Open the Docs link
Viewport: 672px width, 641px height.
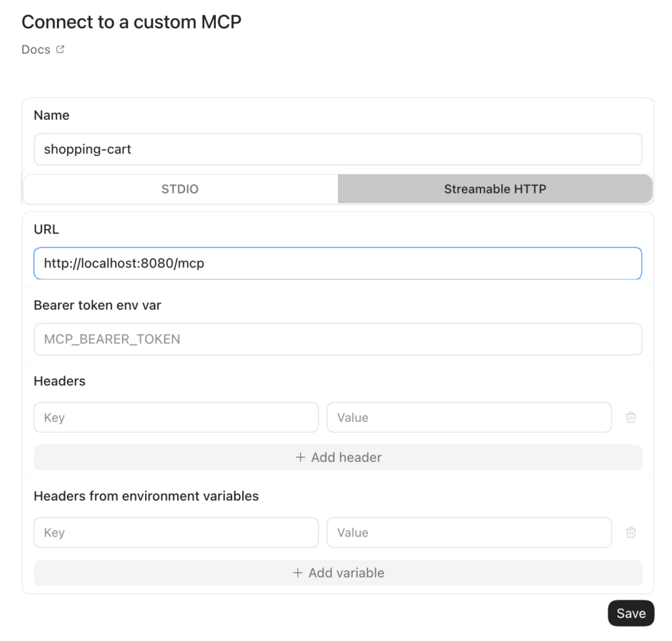click(36, 50)
